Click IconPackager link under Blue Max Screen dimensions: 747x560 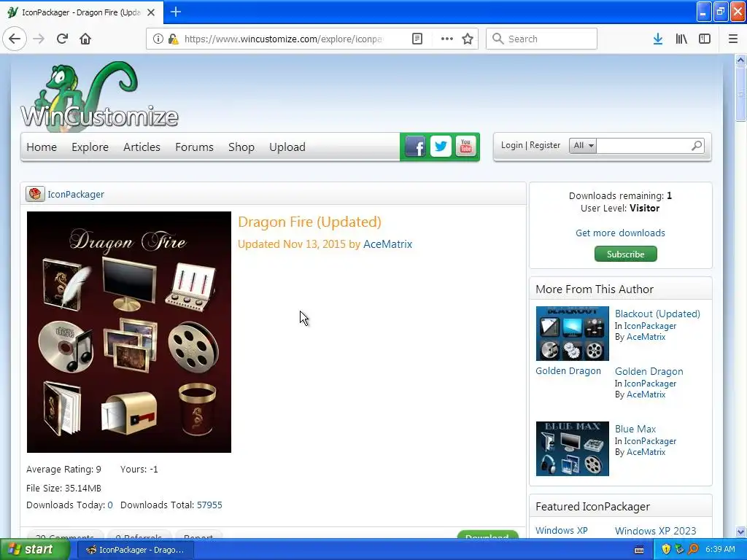point(650,441)
